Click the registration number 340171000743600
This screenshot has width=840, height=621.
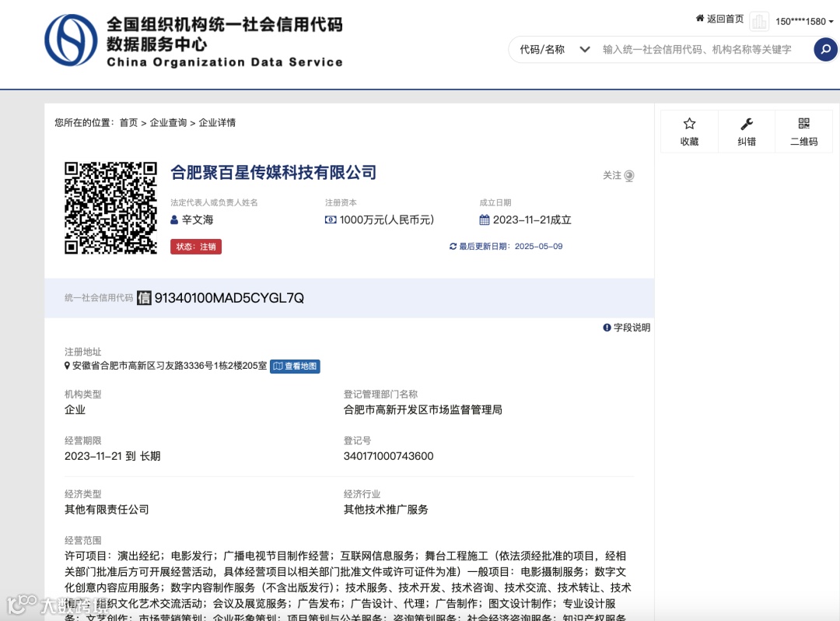388,456
